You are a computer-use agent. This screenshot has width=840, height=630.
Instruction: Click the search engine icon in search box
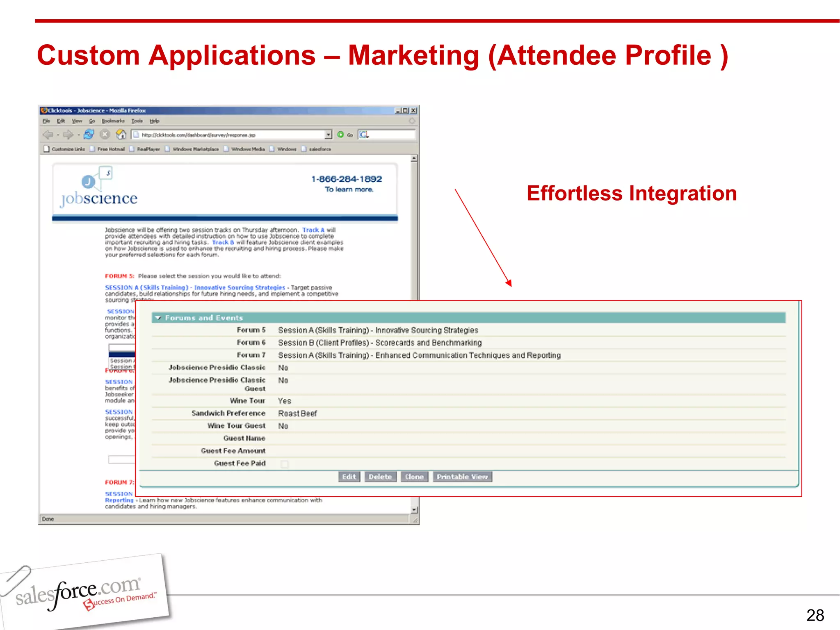pyautogui.click(x=363, y=135)
